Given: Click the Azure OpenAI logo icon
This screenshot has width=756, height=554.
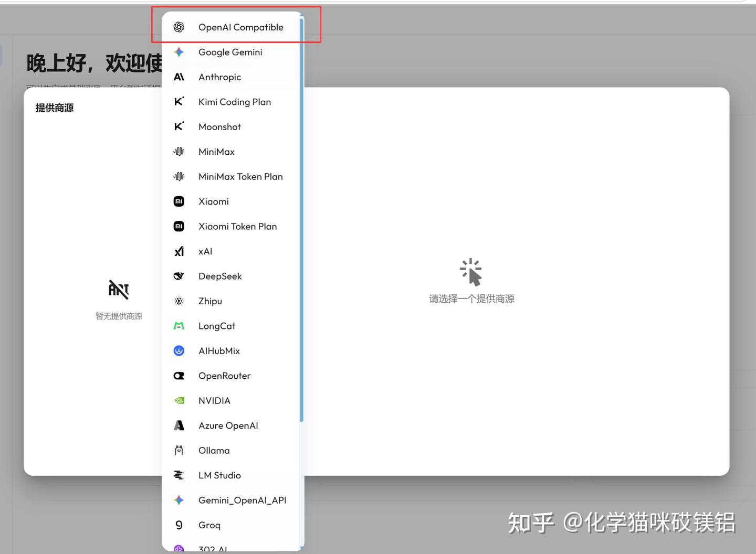Looking at the screenshot, I should pos(179,425).
